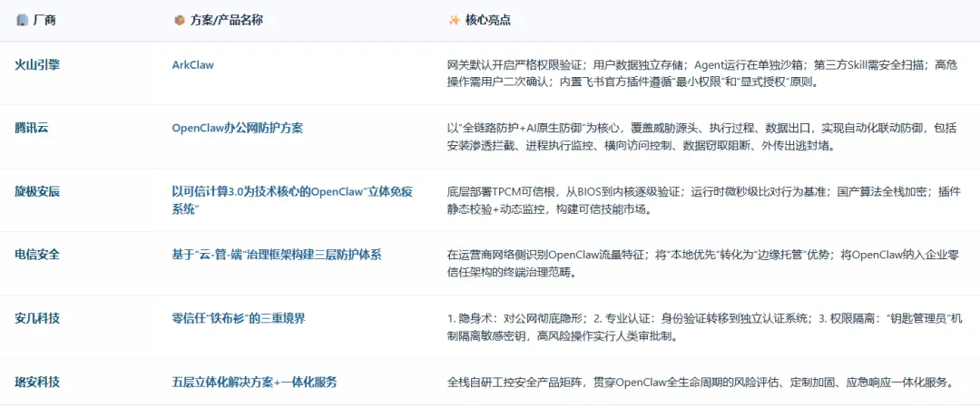Screen dimensions: 980x407
Task: Open 五层立体化解决方案+一体化服务 product name
Action: pos(254,382)
